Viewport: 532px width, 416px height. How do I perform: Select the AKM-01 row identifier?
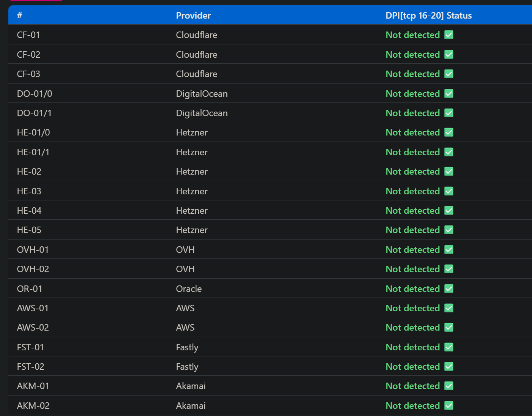coord(33,386)
